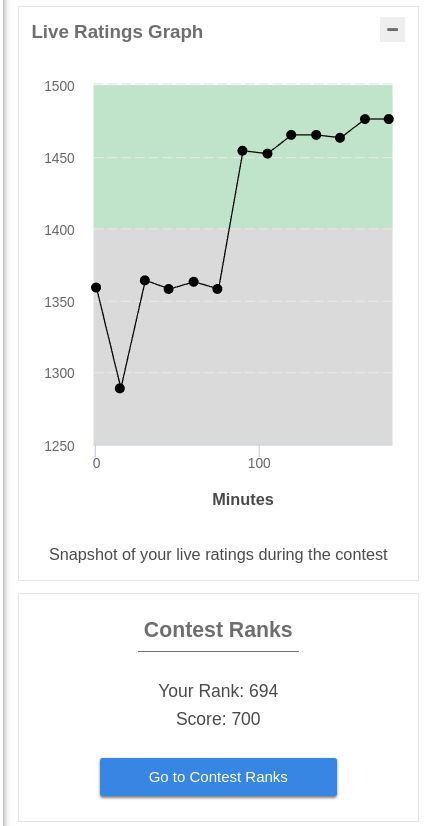Click the Score: 700 text
Viewport: 431px width, 826px height.
coord(218,719)
